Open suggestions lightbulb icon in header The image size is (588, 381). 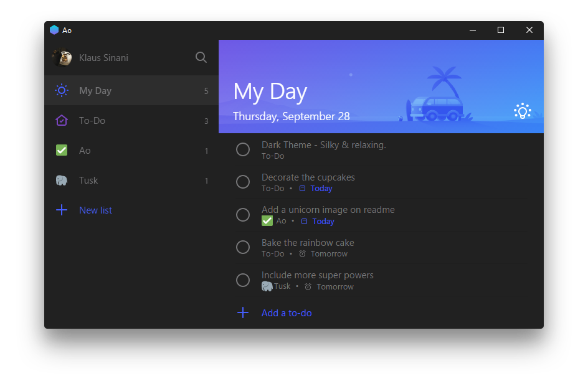(523, 111)
